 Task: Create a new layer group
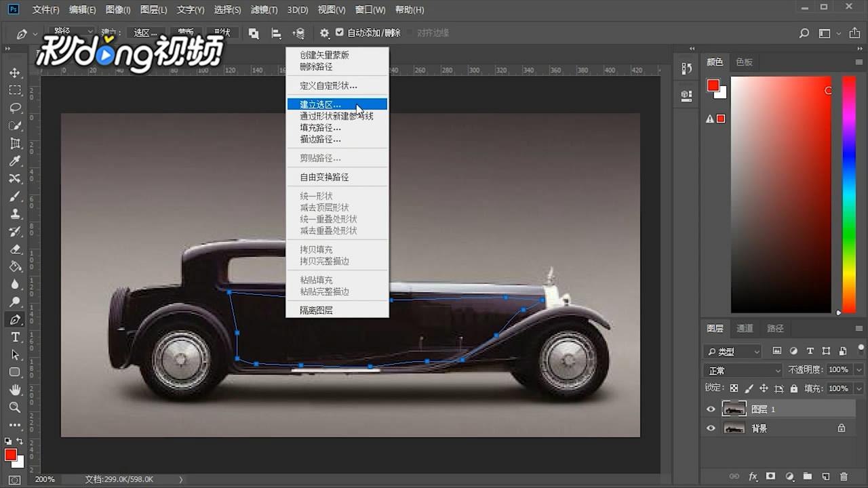click(808, 476)
